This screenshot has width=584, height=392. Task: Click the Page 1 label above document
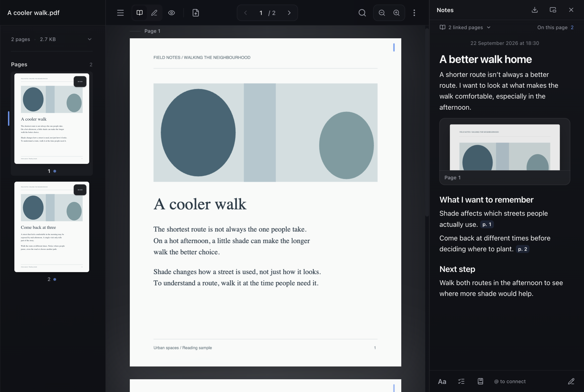click(152, 31)
